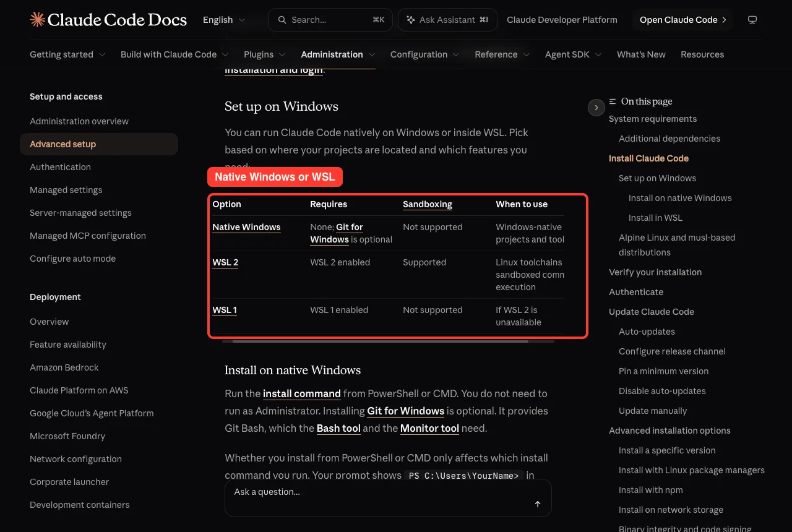Jump to System requirements section
The width and height of the screenshot is (792, 532).
point(653,119)
